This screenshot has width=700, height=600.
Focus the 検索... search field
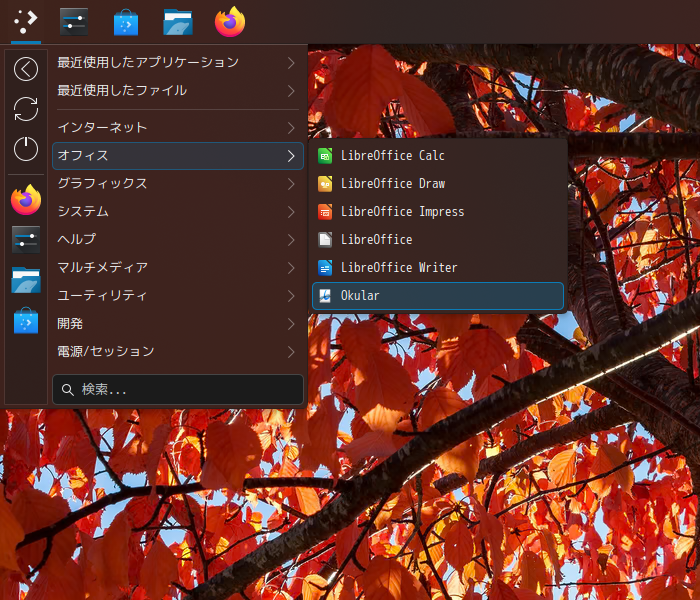point(178,390)
